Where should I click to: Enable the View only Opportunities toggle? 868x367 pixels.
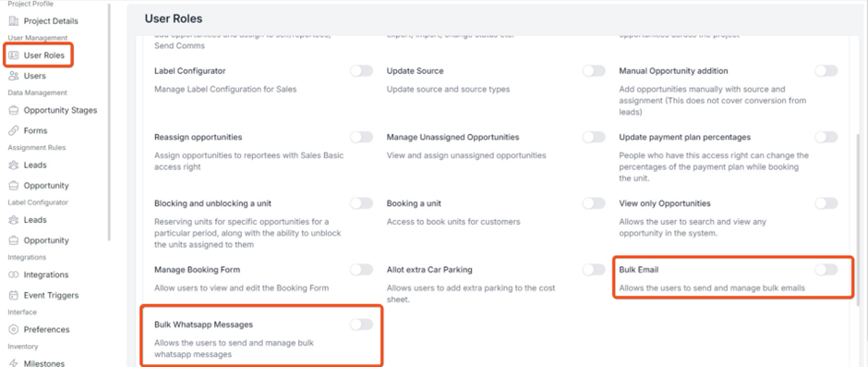click(x=826, y=203)
